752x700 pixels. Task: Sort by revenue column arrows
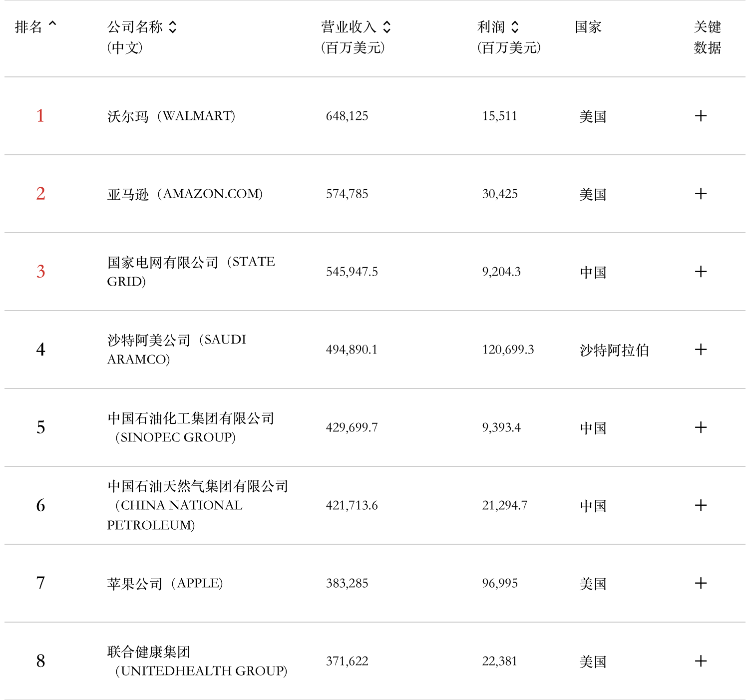[387, 27]
